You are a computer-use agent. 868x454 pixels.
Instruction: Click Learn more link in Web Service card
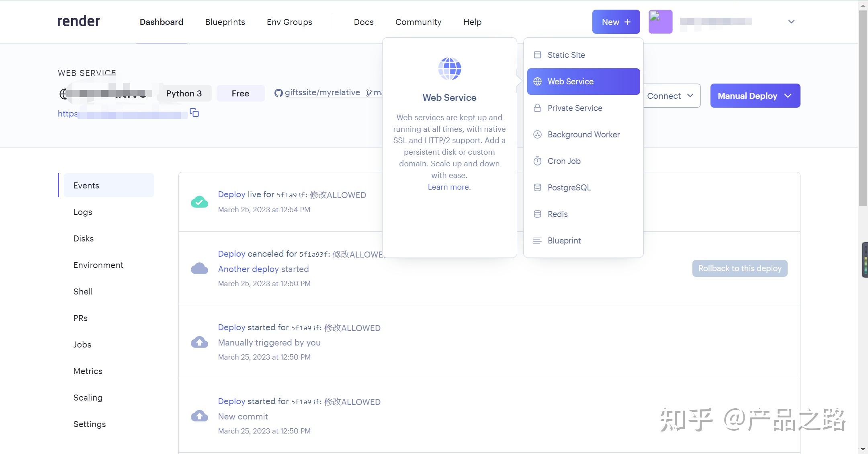click(x=449, y=187)
